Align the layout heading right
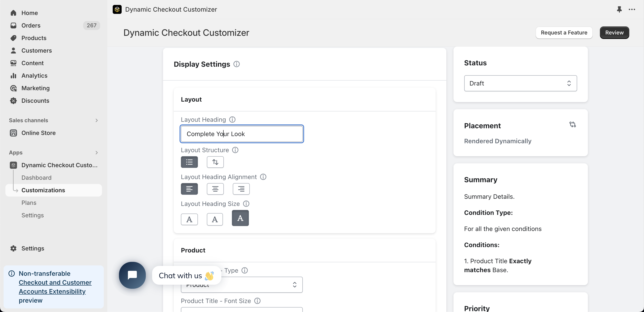 pyautogui.click(x=241, y=188)
